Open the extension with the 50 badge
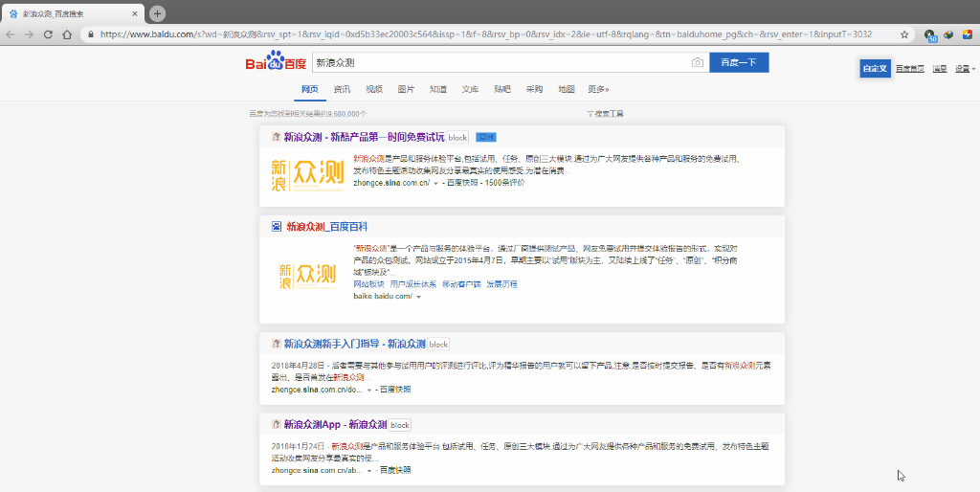This screenshot has width=980, height=492. click(x=930, y=35)
